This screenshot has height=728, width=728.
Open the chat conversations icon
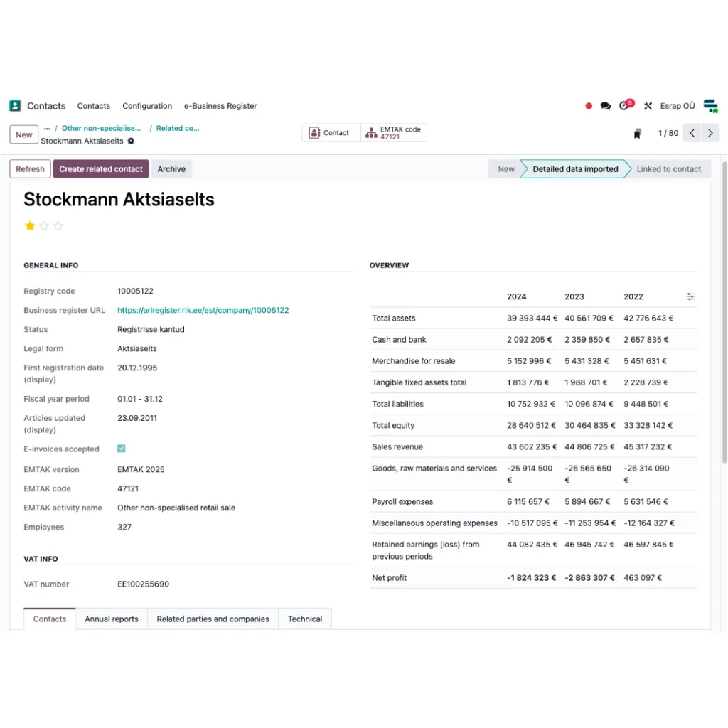(605, 106)
